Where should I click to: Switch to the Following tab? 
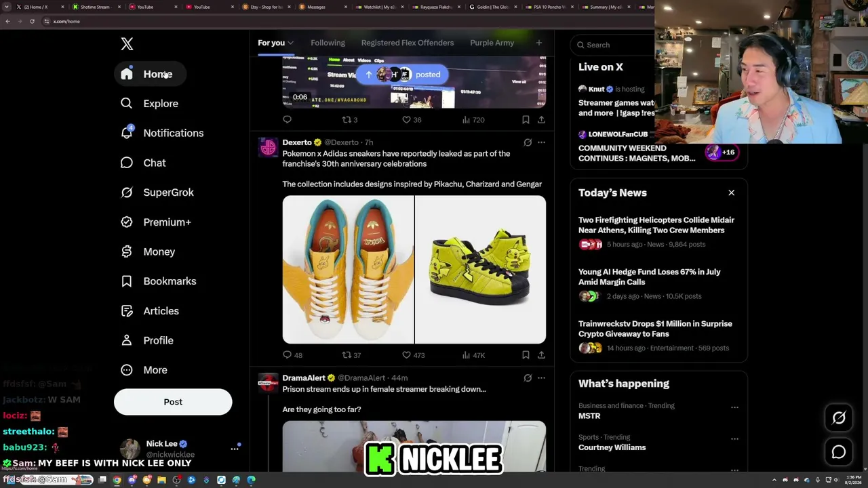[x=328, y=43]
